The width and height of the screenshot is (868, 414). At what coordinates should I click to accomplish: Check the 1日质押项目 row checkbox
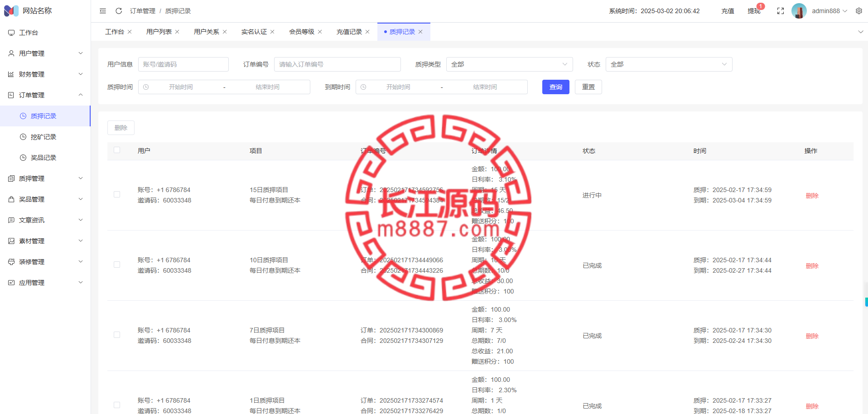click(117, 405)
